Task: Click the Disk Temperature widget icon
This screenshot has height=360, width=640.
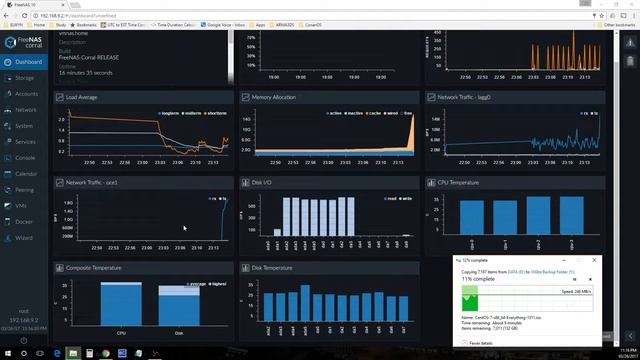Action: tap(245, 268)
